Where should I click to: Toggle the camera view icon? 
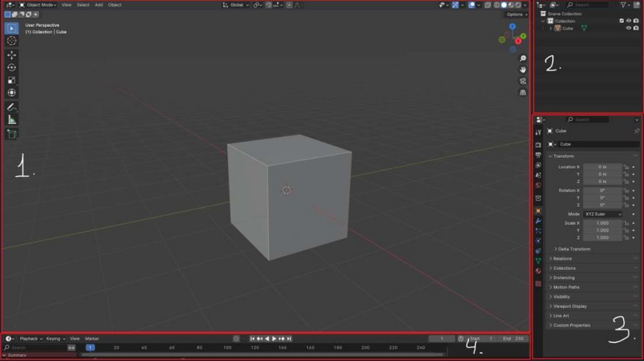[x=523, y=81]
